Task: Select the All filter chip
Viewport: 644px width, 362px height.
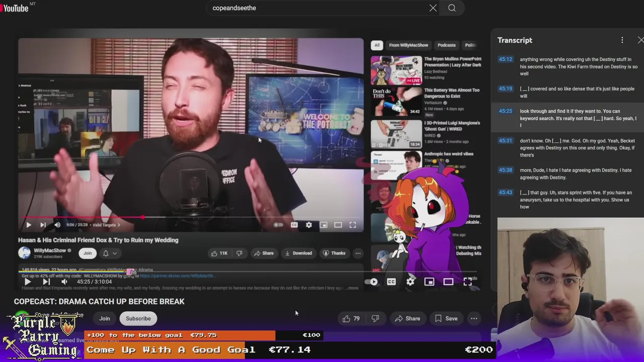Action: coord(377,45)
